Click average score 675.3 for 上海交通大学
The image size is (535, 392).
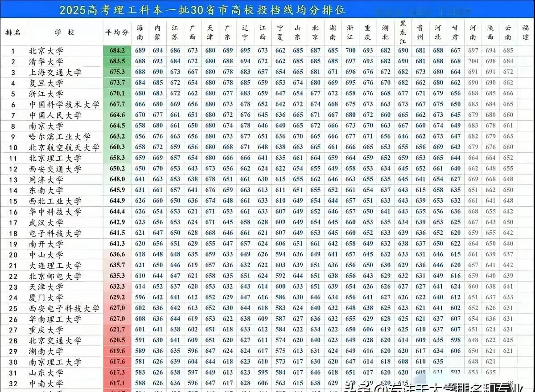click(x=117, y=72)
